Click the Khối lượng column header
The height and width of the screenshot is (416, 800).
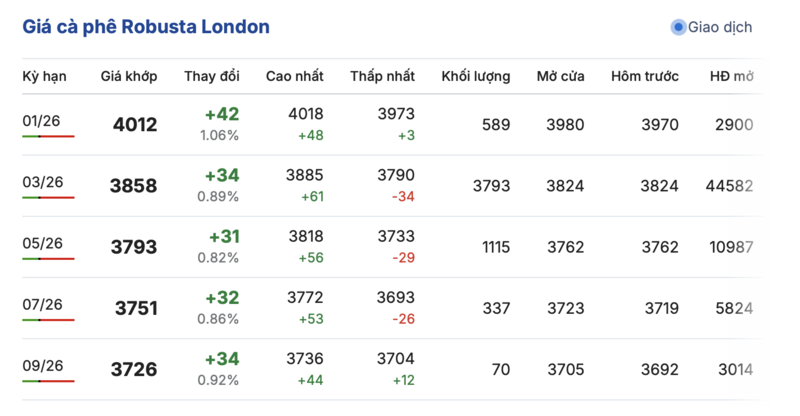coord(475,76)
